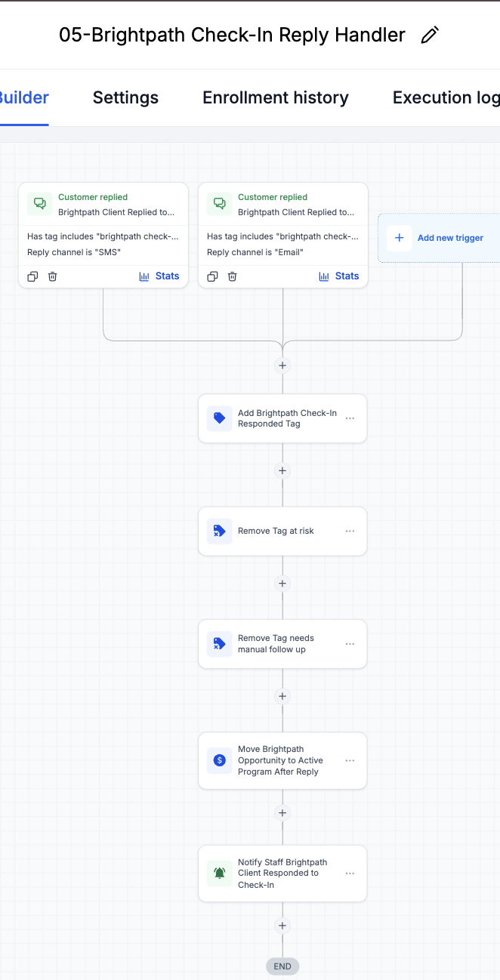
Task: Open options menu for Add Brightpath Check-In Responded Tag
Action: coord(350,418)
